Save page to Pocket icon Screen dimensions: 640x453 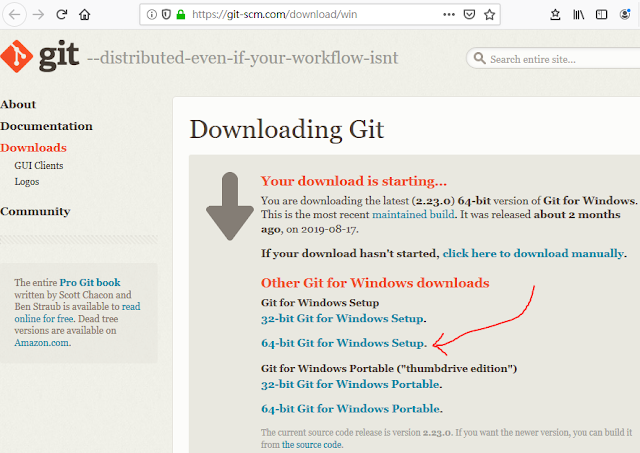(x=469, y=15)
